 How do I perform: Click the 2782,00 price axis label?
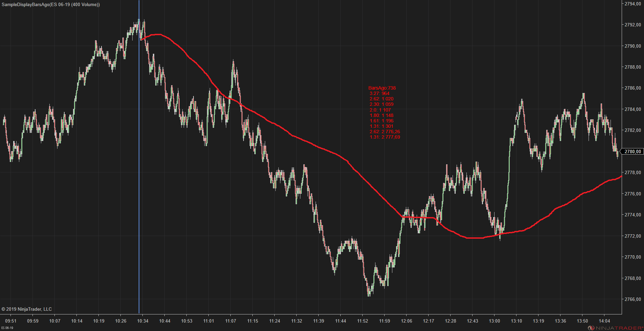coord(632,130)
